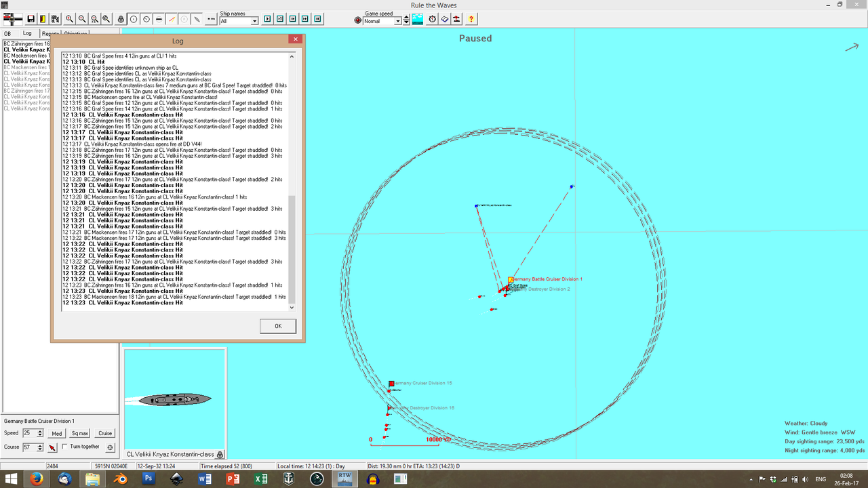Select the zoom out magnifier tool
This screenshot has height=488, width=868.
tap(81, 19)
